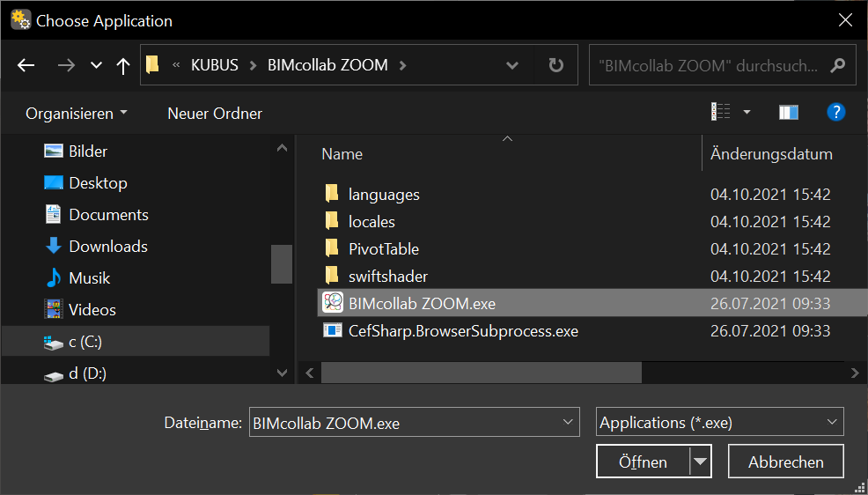Open address bar history dropdown
This screenshot has width=868, height=495.
coord(512,65)
